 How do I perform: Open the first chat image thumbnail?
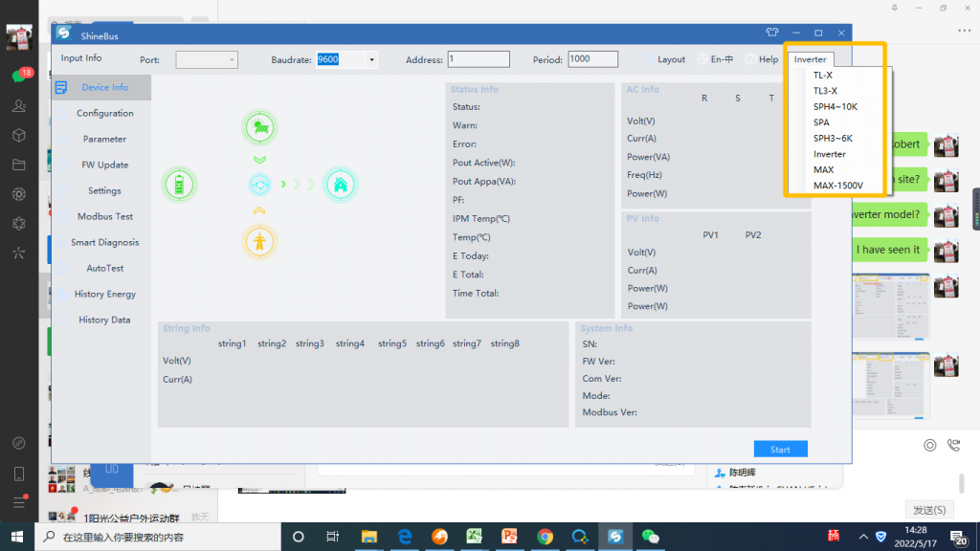(891, 306)
